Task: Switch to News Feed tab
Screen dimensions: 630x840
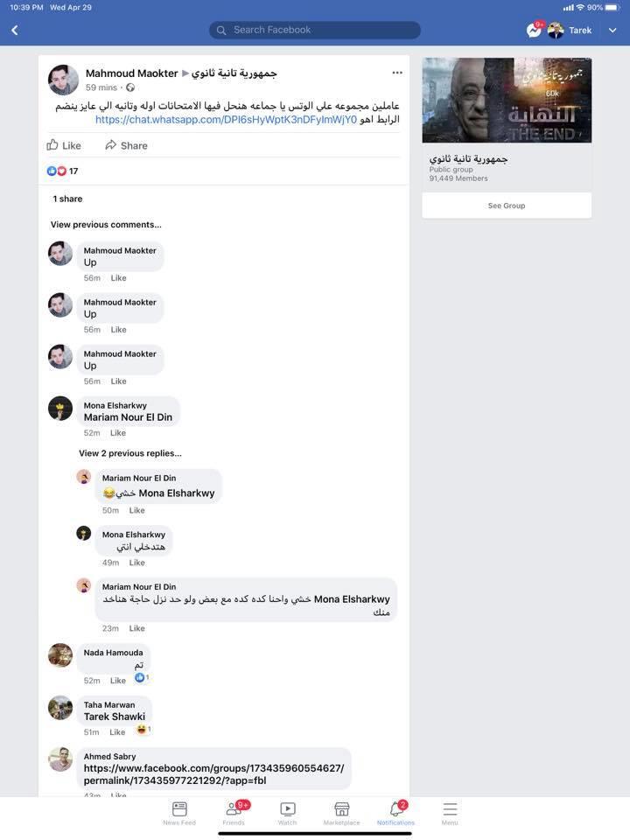Action: coord(179,812)
